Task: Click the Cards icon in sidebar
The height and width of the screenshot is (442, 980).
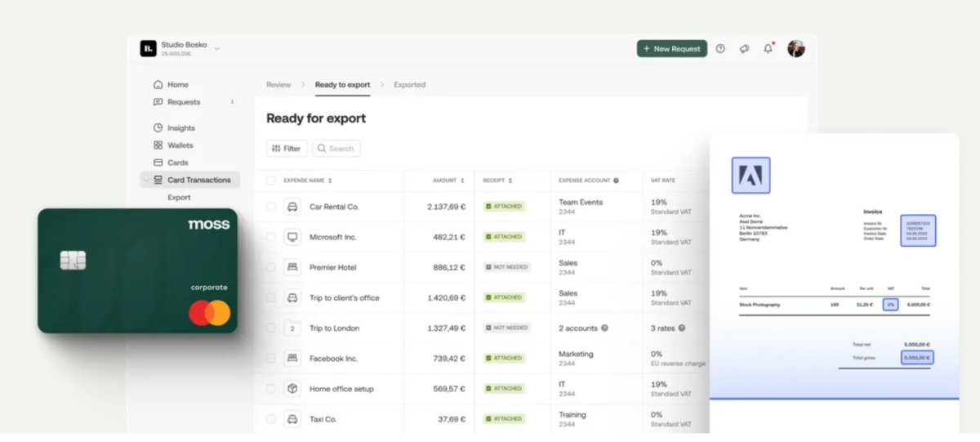Action: [x=158, y=163]
